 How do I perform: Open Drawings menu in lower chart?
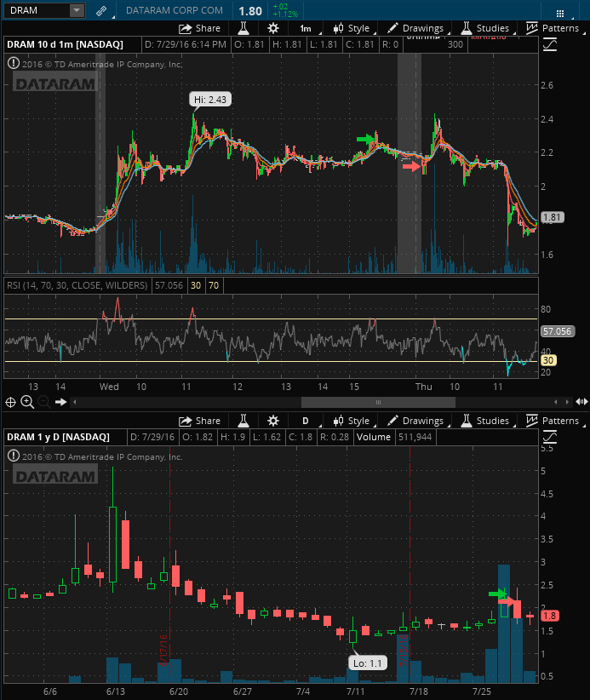pos(415,421)
